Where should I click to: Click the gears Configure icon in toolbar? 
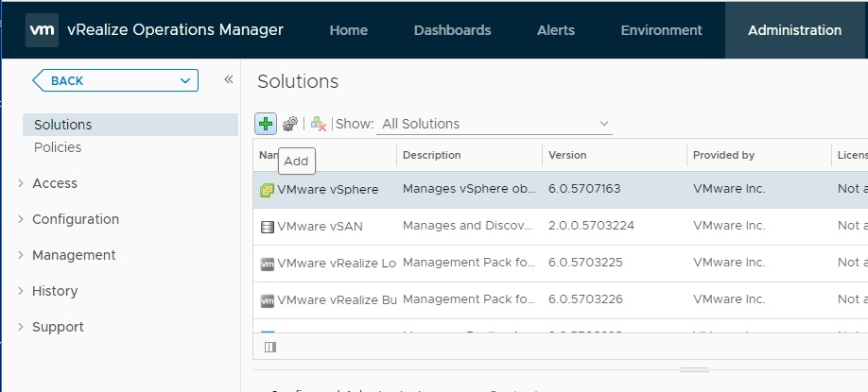click(290, 124)
